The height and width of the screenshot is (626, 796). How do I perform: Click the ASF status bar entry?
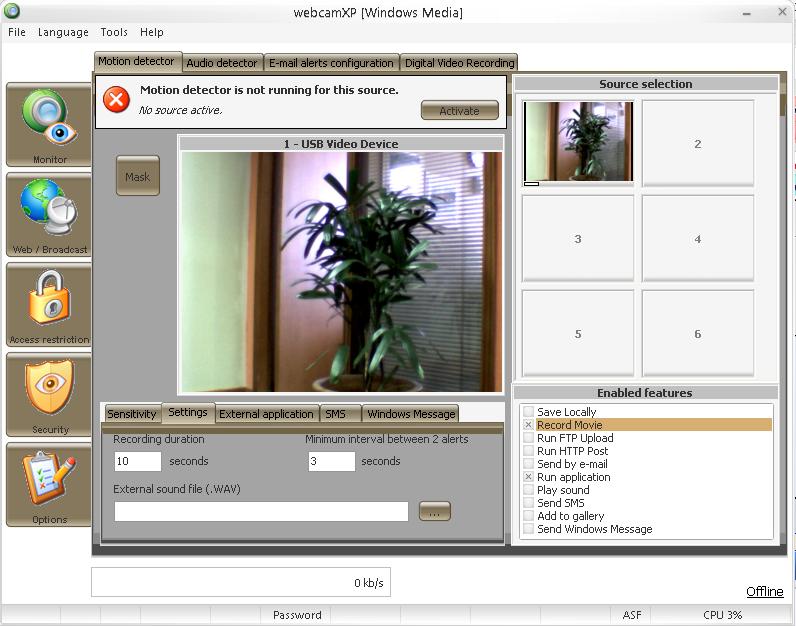pyautogui.click(x=631, y=615)
